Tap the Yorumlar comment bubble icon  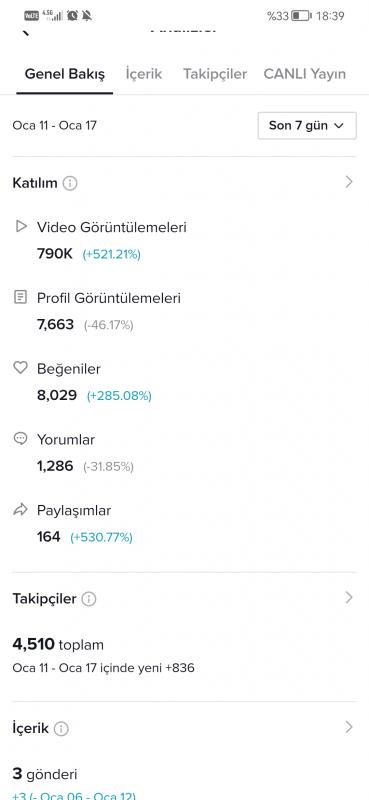[20, 439]
